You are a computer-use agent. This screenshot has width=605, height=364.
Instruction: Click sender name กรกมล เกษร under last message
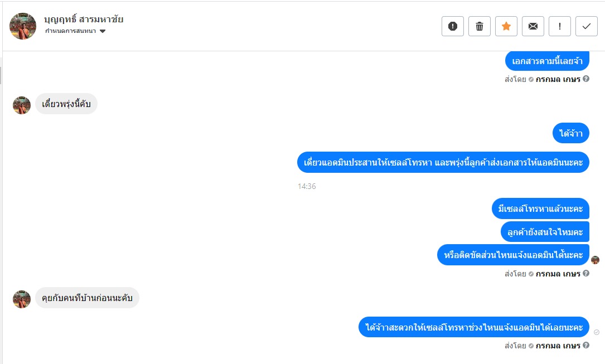coord(558,346)
